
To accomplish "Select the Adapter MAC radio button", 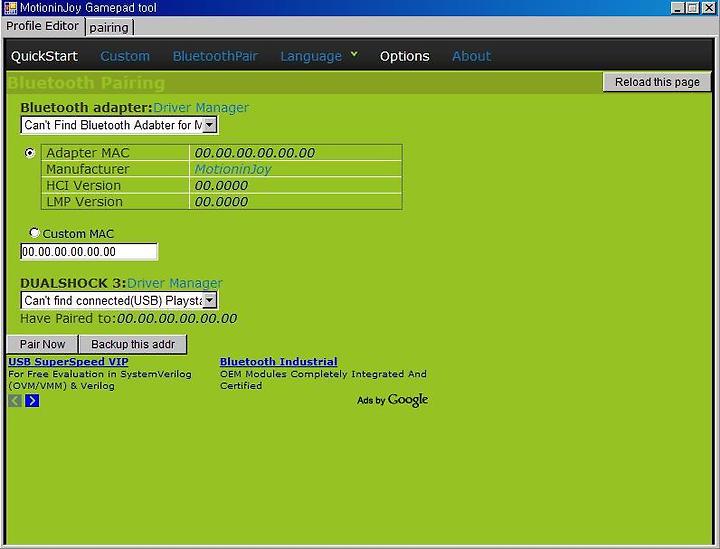I will (x=30, y=152).
